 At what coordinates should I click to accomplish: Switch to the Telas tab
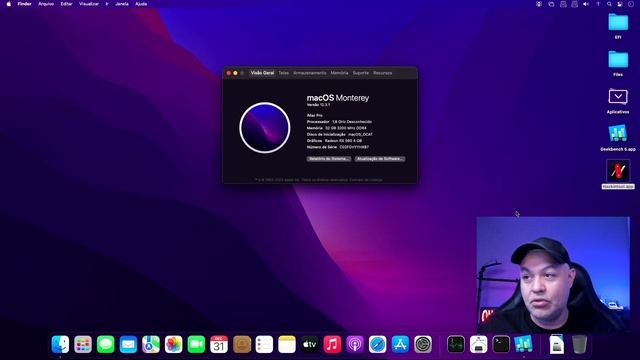[x=284, y=73]
